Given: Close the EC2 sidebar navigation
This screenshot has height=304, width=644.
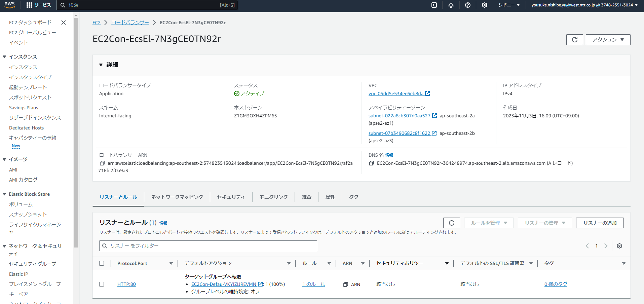Looking at the screenshot, I should click(x=64, y=23).
